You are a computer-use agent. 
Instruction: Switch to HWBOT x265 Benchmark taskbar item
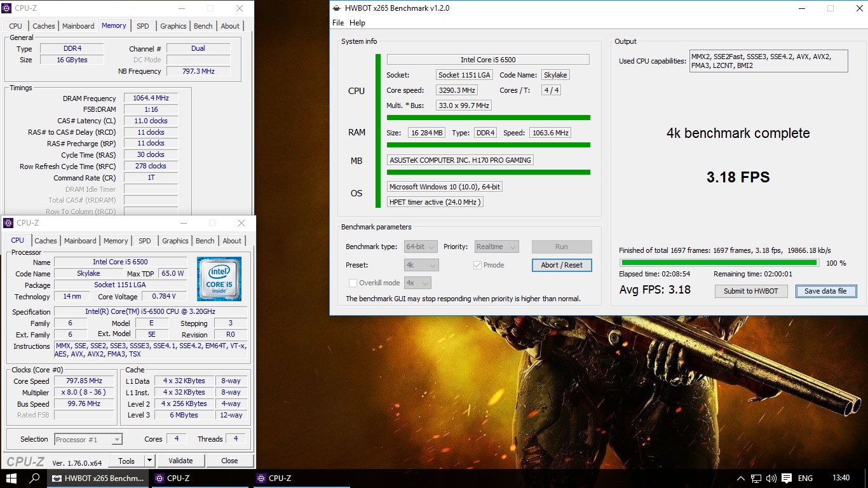(98, 478)
